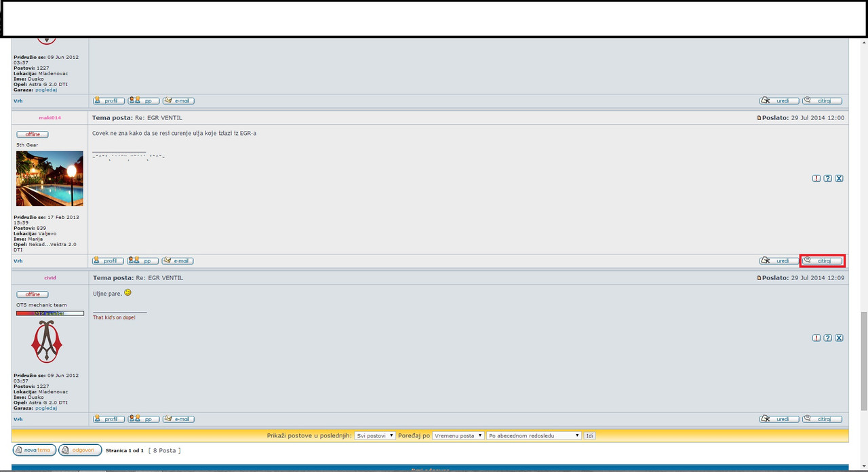Click e-mail button in row above maki014's post
Image resolution: width=868 pixels, height=472 pixels.
pyautogui.click(x=178, y=101)
